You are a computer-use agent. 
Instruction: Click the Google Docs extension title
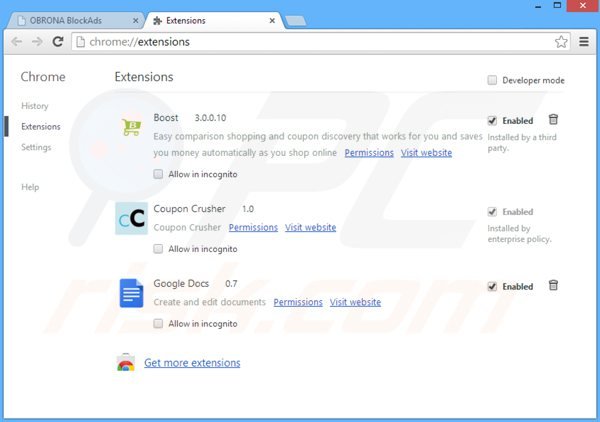[x=181, y=284]
